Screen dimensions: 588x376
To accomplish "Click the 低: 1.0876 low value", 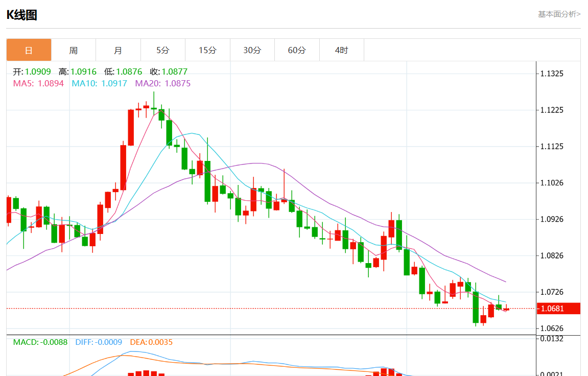I will [x=123, y=72].
